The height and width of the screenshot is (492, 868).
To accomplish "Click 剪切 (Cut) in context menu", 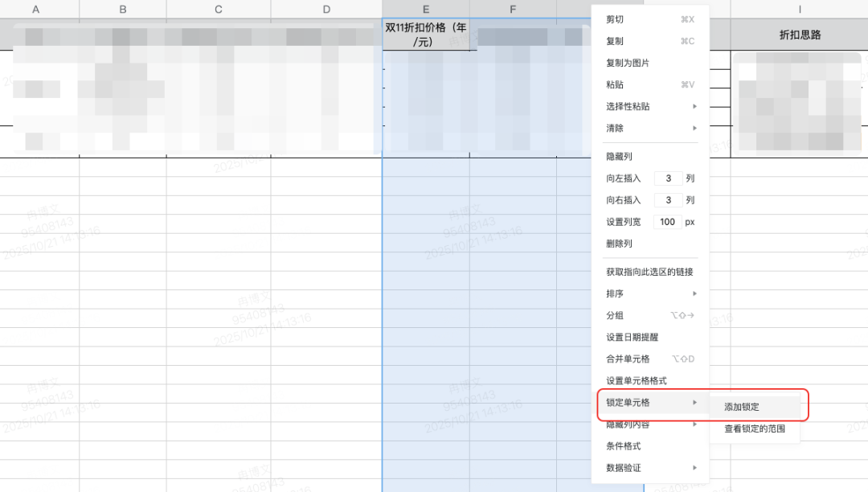I will click(x=615, y=19).
